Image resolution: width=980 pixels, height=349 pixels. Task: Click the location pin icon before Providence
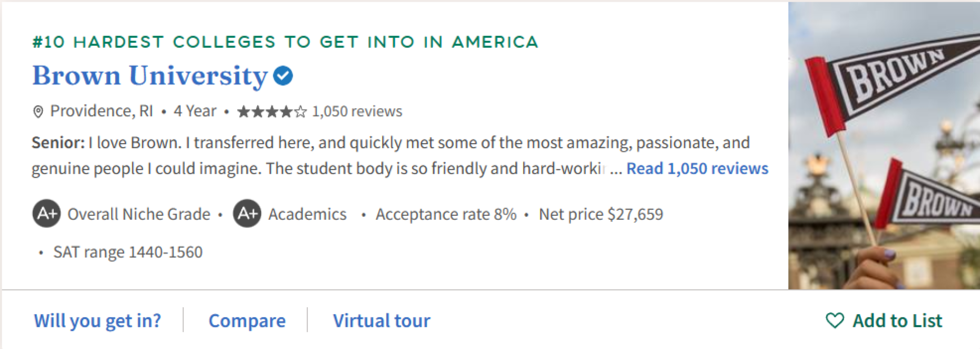click(38, 112)
